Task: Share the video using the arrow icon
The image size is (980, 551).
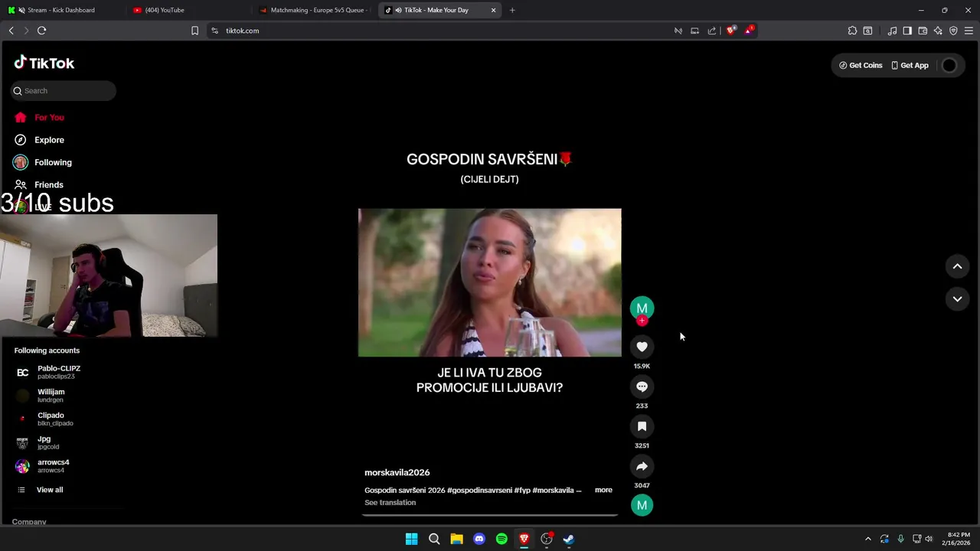Action: [642, 466]
